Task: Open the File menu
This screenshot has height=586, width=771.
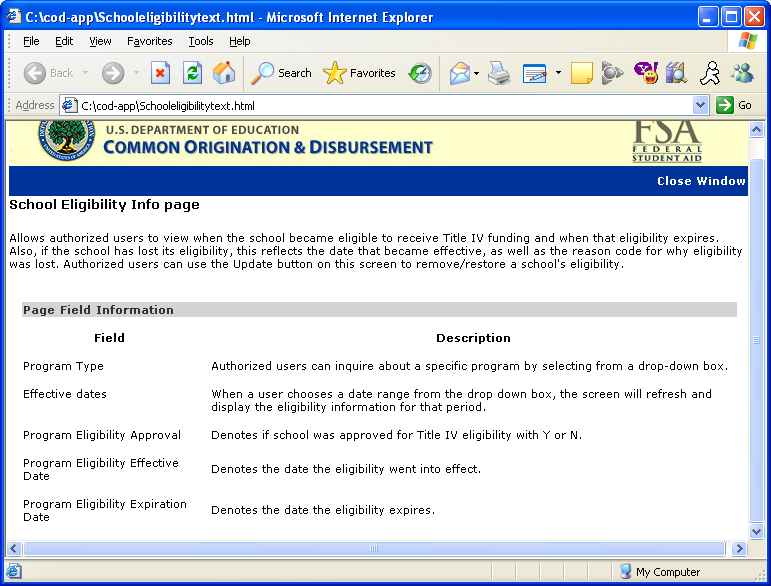Action: (x=31, y=41)
